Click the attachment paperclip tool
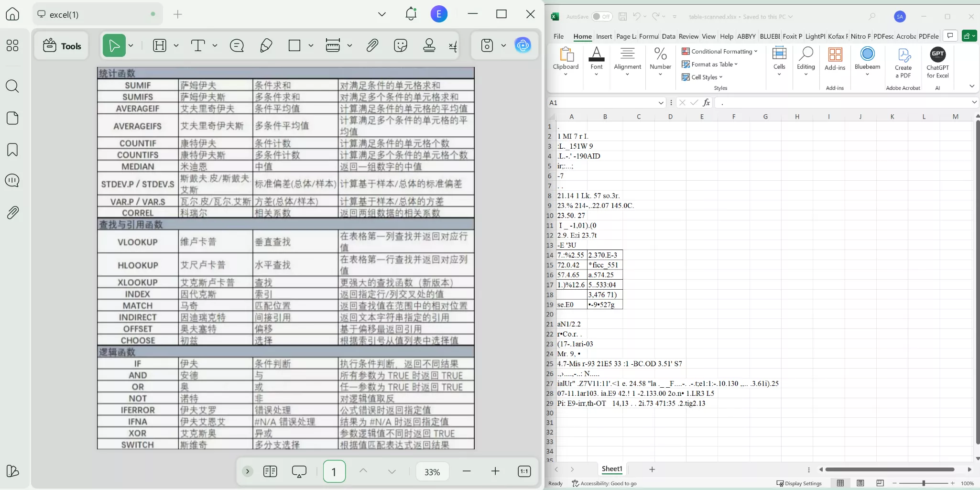 pos(372,45)
